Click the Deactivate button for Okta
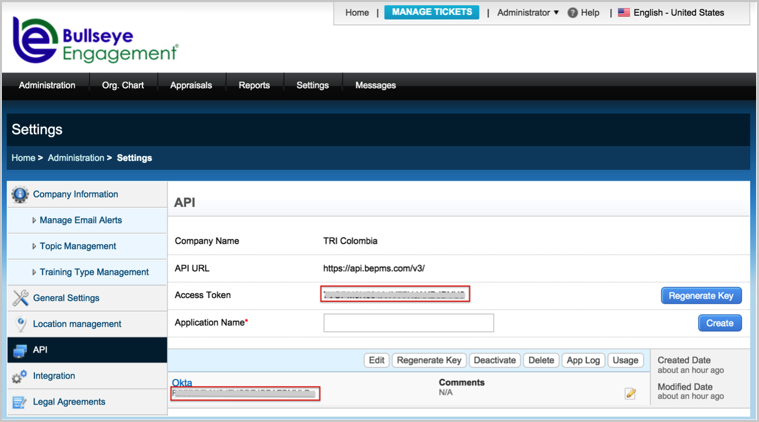This screenshot has height=422, width=759. 494,360
